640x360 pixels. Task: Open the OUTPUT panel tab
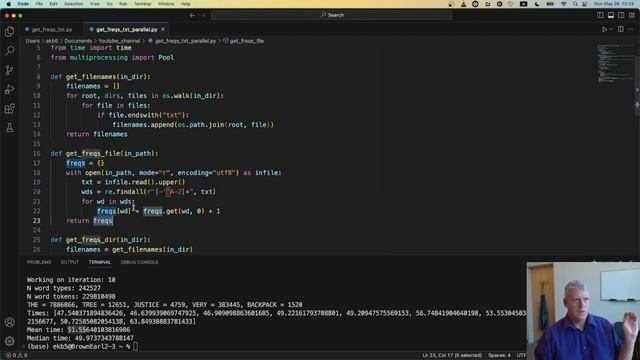(x=70, y=262)
